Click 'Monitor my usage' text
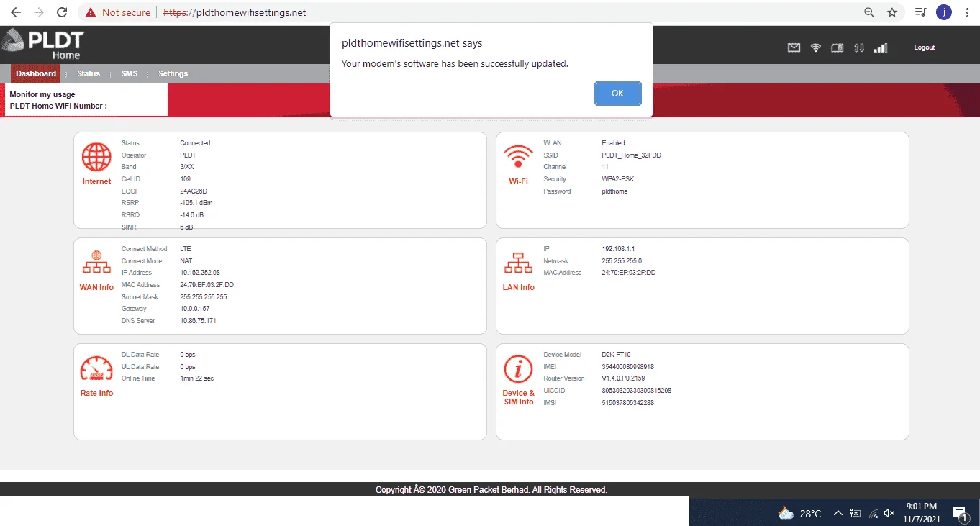The height and width of the screenshot is (526, 980). coord(42,94)
